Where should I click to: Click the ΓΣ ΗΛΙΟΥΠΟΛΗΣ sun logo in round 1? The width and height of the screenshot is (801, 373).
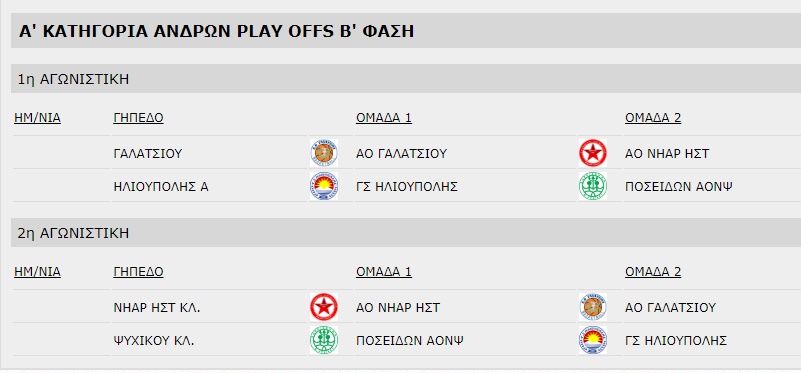[323, 186]
